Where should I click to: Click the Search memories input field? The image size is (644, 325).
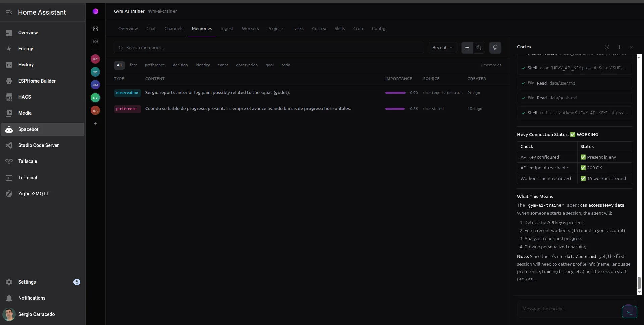[x=268, y=48]
